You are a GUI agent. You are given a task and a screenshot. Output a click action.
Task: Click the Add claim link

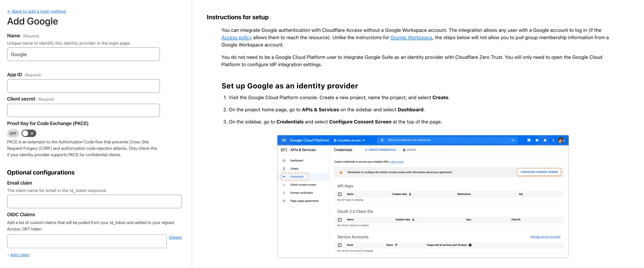[19, 255]
